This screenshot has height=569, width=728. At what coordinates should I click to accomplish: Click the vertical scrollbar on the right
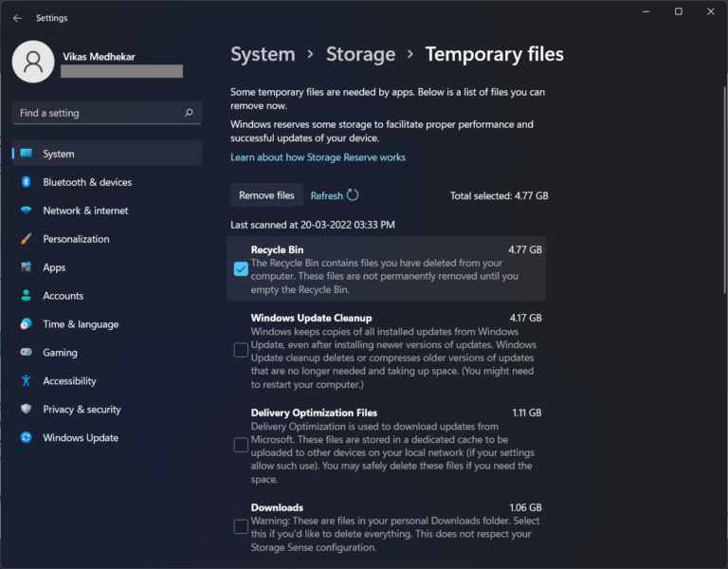point(724,191)
